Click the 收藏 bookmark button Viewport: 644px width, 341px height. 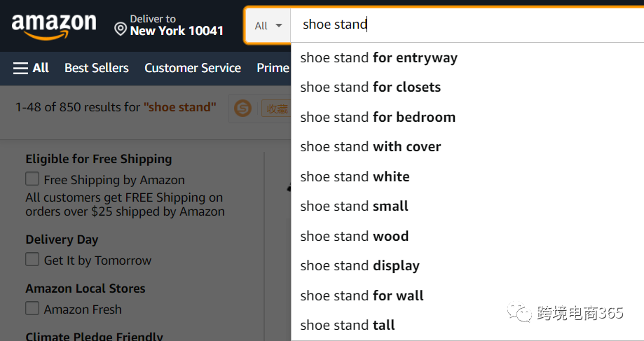275,109
